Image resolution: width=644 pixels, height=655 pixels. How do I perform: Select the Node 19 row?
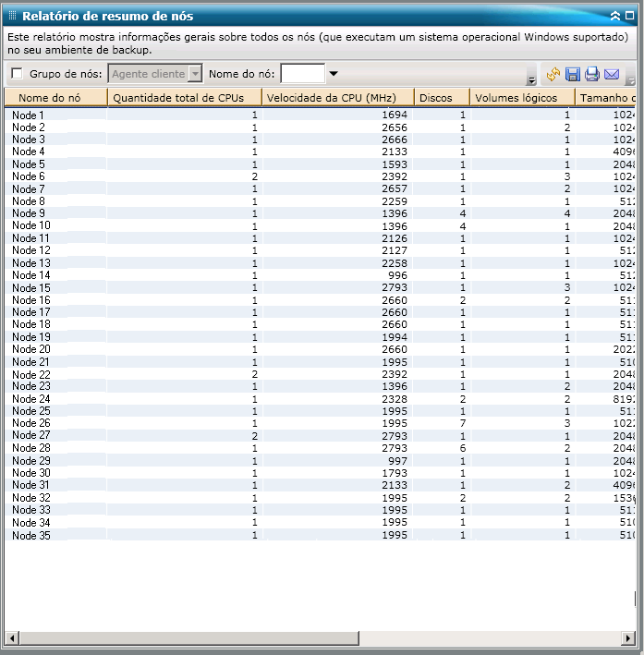[321, 336]
